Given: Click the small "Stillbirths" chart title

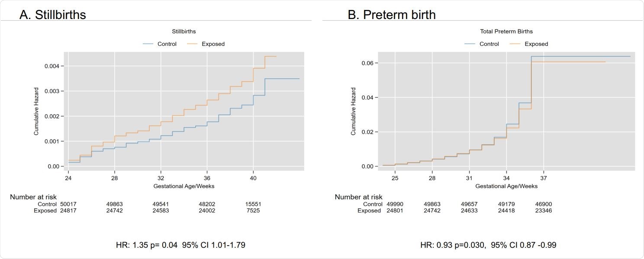Looking at the screenshot, I should [184, 32].
